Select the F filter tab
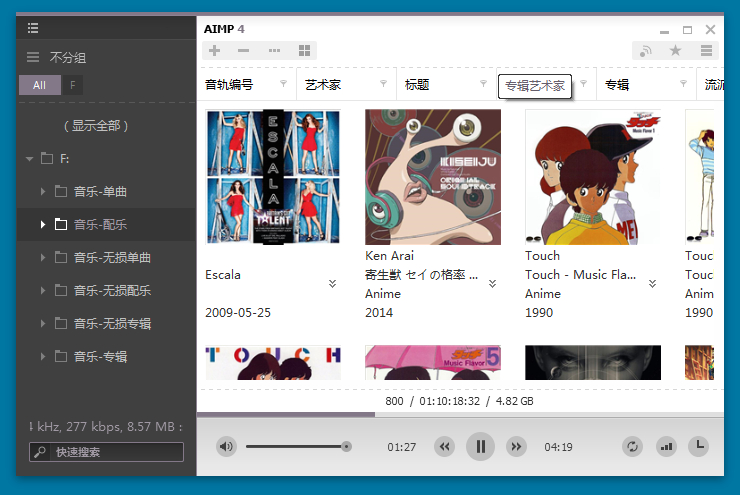This screenshot has width=740, height=495. click(x=73, y=85)
